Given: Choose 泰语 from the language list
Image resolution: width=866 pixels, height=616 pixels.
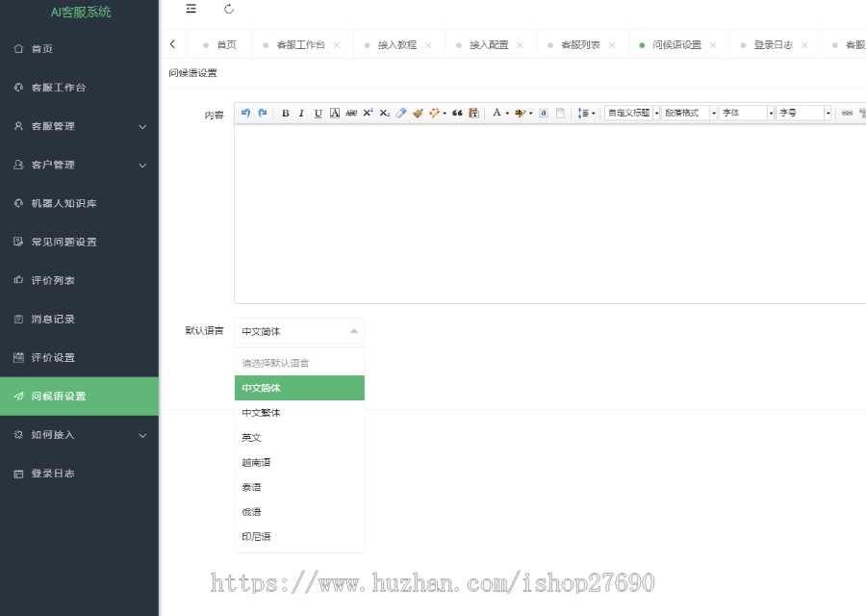Looking at the screenshot, I should (299, 487).
